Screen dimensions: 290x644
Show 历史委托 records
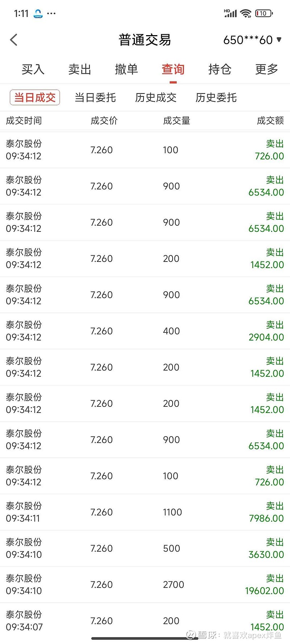[216, 97]
